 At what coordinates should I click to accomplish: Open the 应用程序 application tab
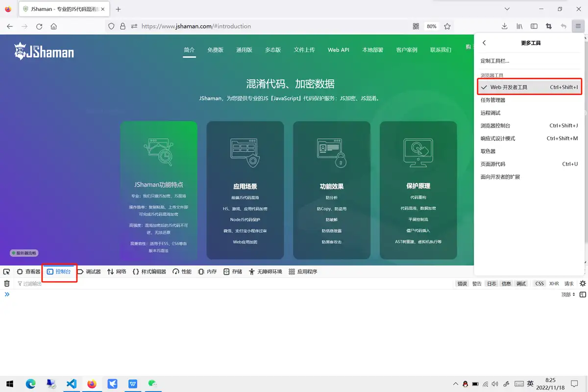point(303,271)
